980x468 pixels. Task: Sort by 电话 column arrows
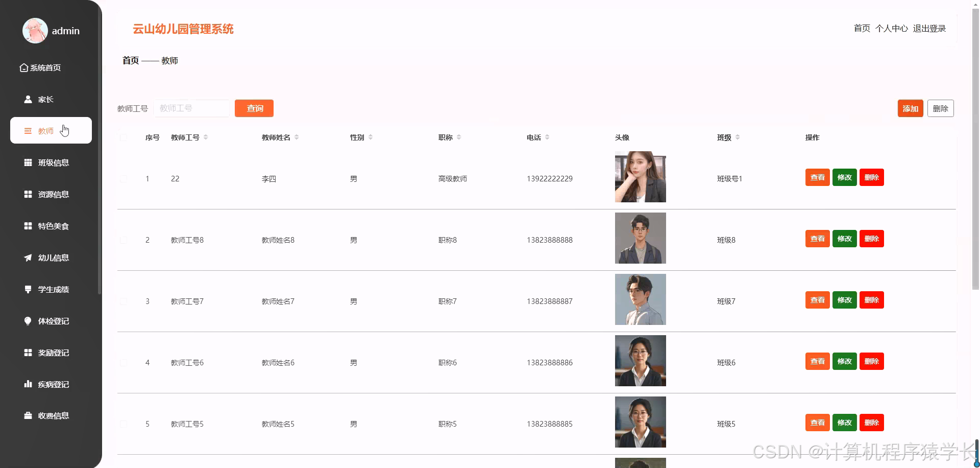[547, 137]
